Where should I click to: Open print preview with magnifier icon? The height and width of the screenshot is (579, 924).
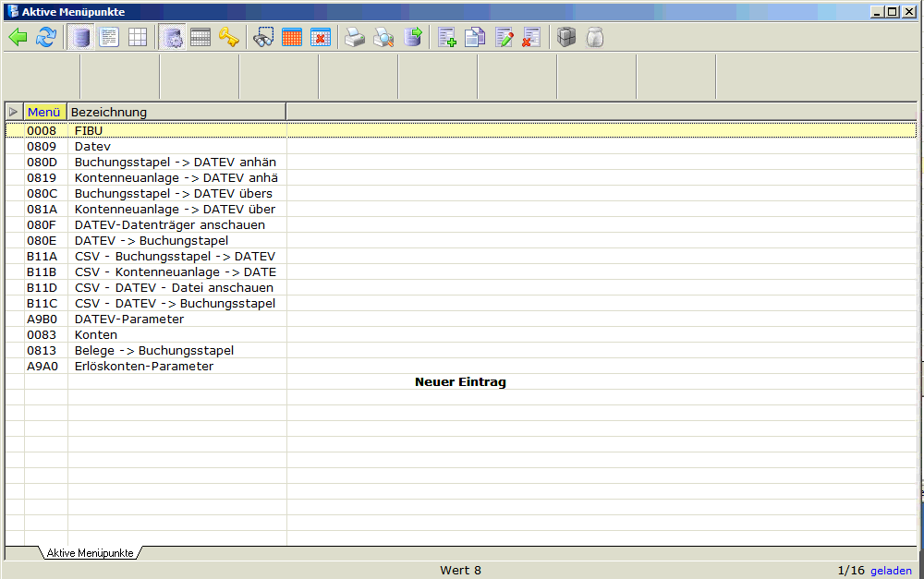point(383,38)
